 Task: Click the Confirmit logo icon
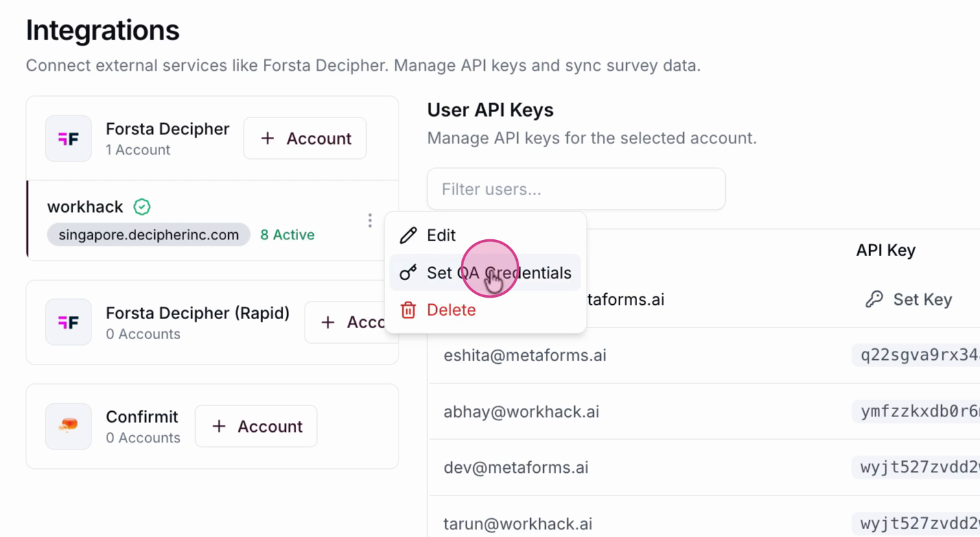coord(68,426)
